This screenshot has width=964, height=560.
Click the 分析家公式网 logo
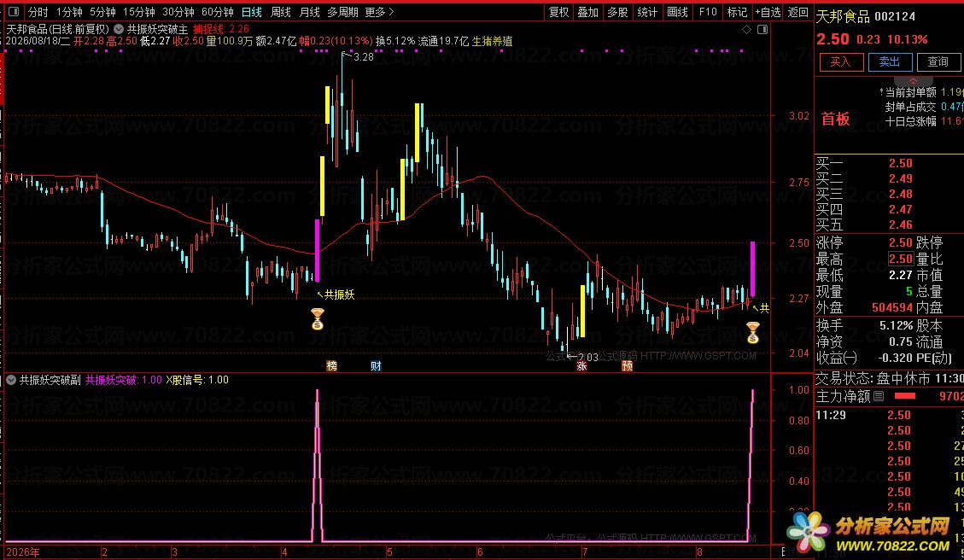coord(868,533)
